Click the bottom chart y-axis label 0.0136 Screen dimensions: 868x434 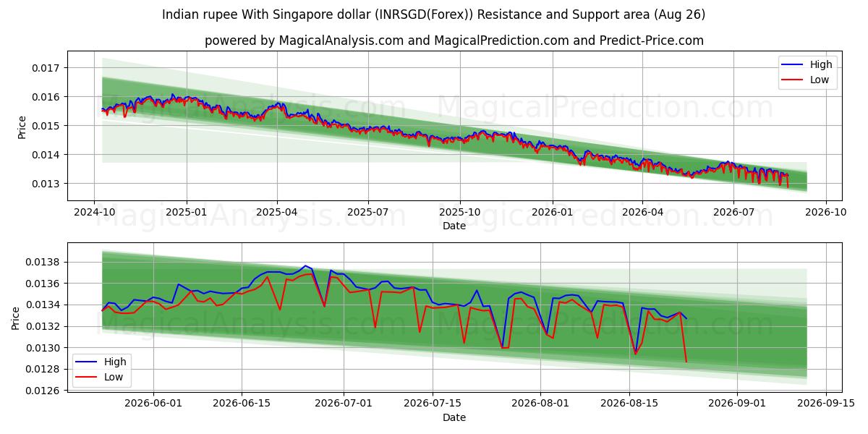[43, 284]
